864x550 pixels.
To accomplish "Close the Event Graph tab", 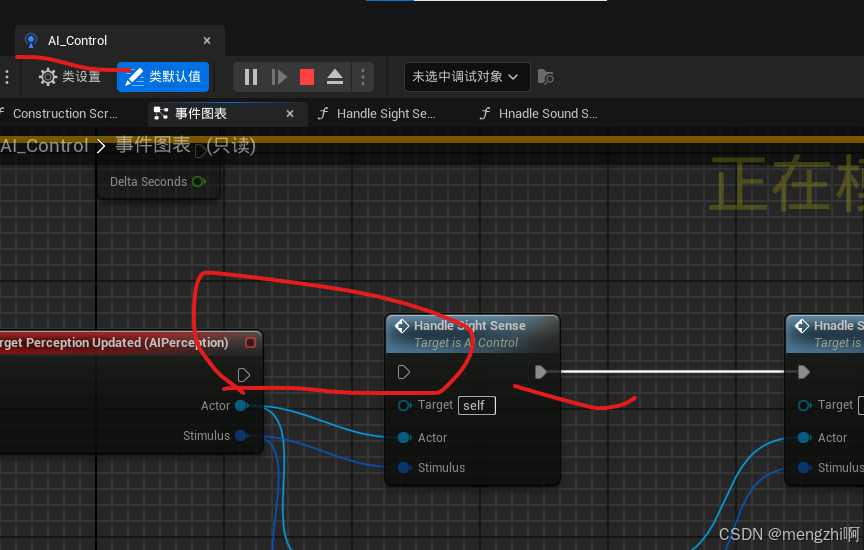I will coord(290,114).
